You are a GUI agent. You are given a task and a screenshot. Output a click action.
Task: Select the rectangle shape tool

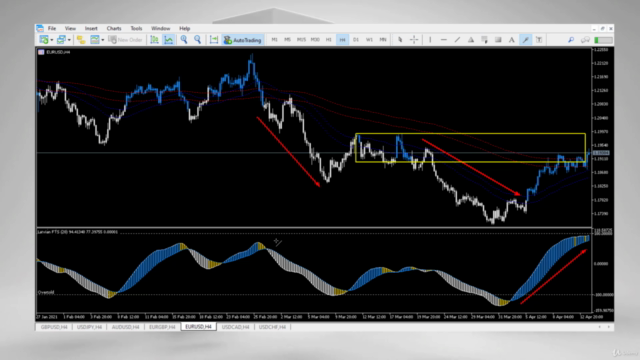point(498,40)
